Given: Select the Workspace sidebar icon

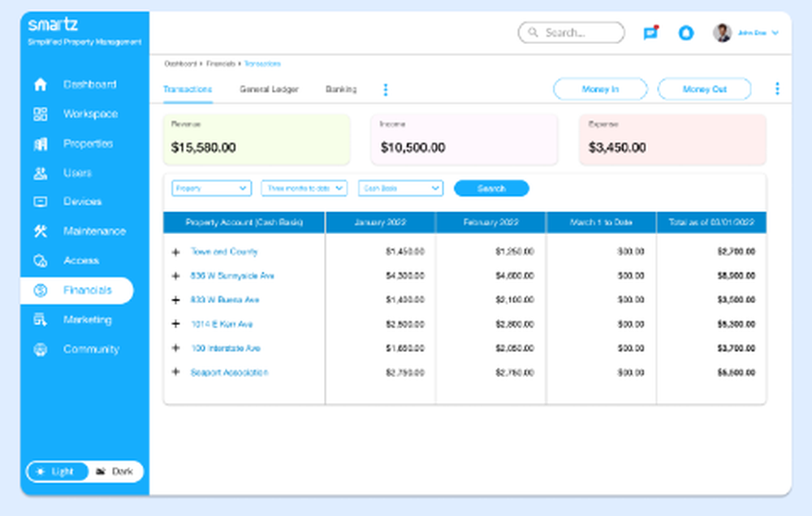Looking at the screenshot, I should pyautogui.click(x=40, y=114).
